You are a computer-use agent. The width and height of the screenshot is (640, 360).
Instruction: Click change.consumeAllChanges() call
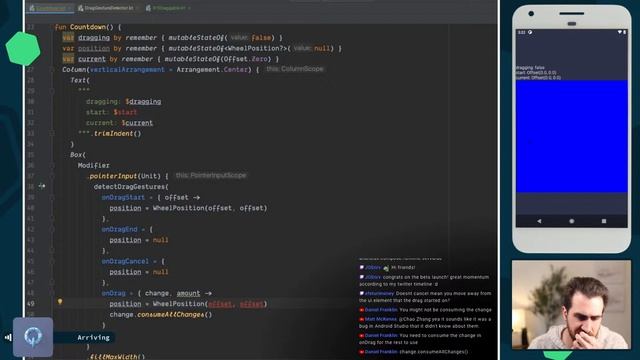click(161, 315)
